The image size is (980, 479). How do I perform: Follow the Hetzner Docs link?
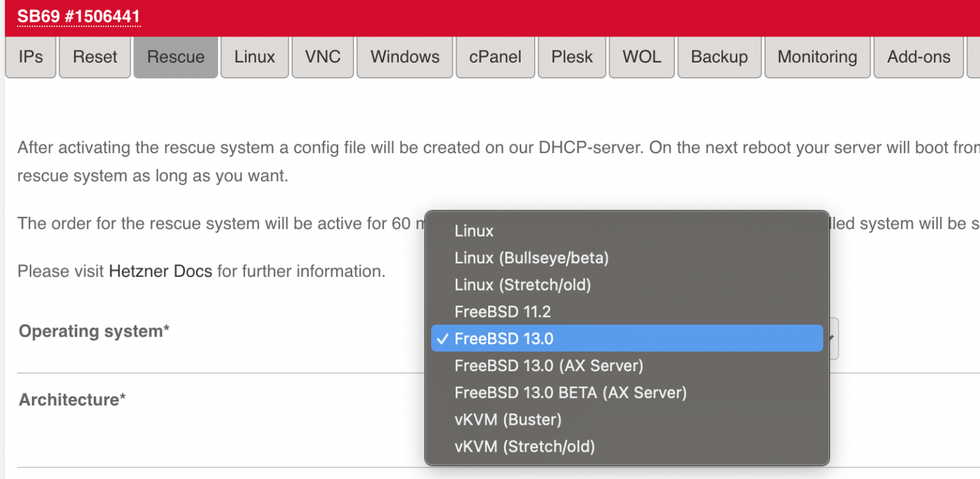(160, 270)
